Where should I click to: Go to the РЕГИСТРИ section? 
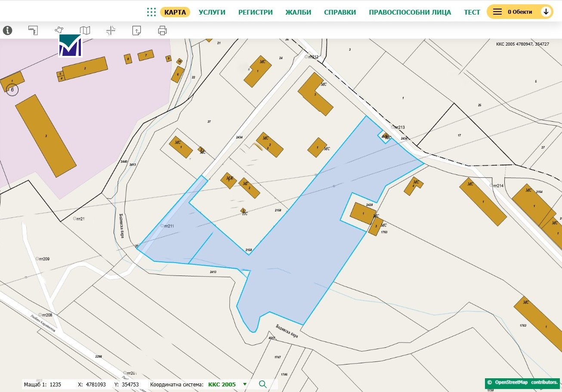pyautogui.click(x=256, y=12)
